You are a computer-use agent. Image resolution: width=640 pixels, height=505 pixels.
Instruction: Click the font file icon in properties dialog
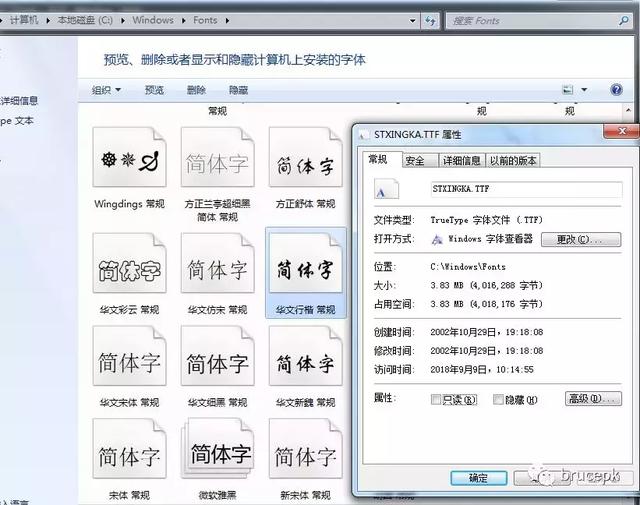coord(386,189)
